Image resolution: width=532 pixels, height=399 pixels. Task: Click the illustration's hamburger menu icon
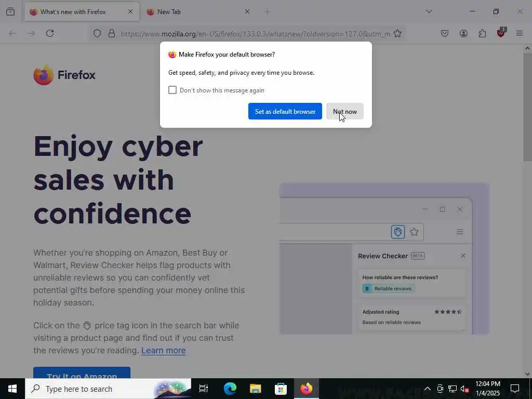pos(460,232)
